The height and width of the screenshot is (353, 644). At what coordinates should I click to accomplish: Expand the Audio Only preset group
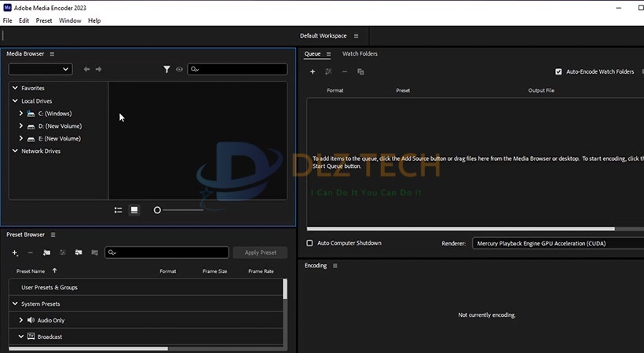[21, 320]
